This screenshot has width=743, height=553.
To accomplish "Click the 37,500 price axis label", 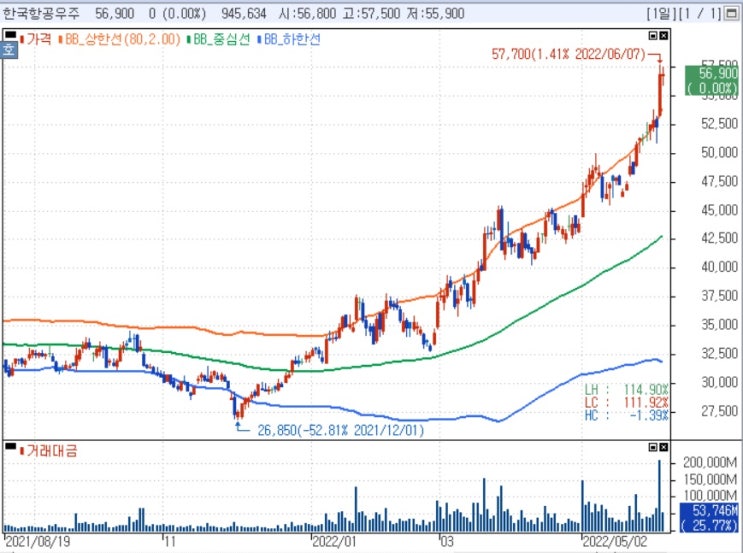I will click(x=719, y=296).
